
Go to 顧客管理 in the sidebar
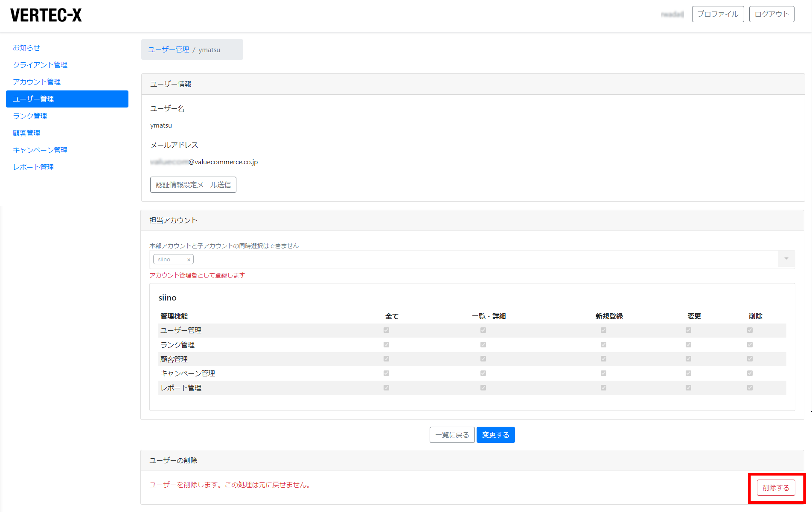26,133
